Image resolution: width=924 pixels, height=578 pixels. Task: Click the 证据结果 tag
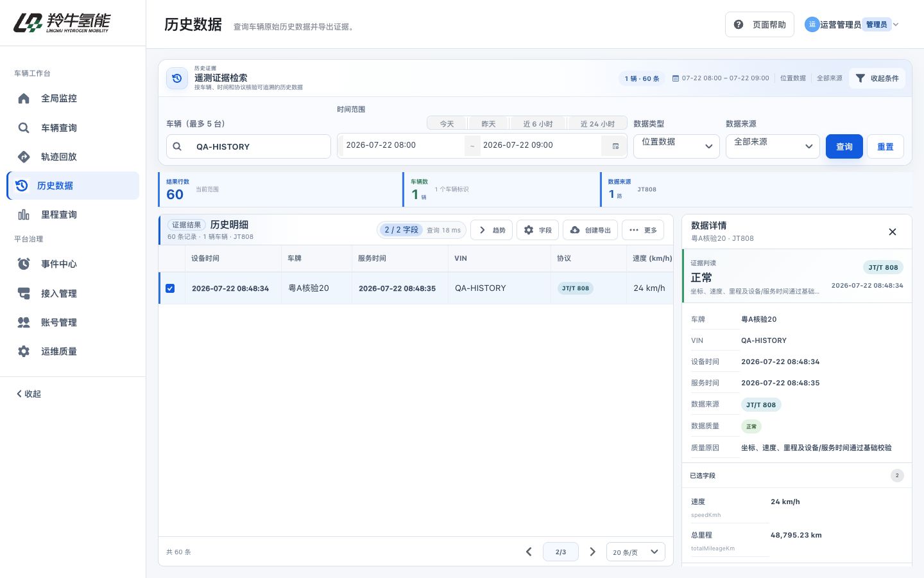187,225
